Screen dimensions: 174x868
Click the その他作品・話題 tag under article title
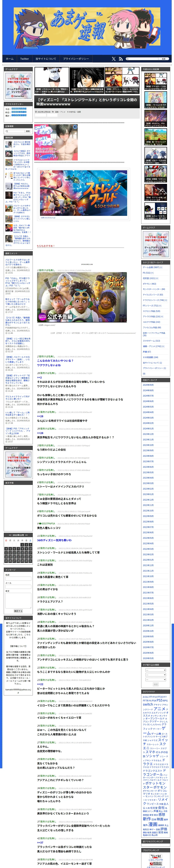tap(74, 112)
